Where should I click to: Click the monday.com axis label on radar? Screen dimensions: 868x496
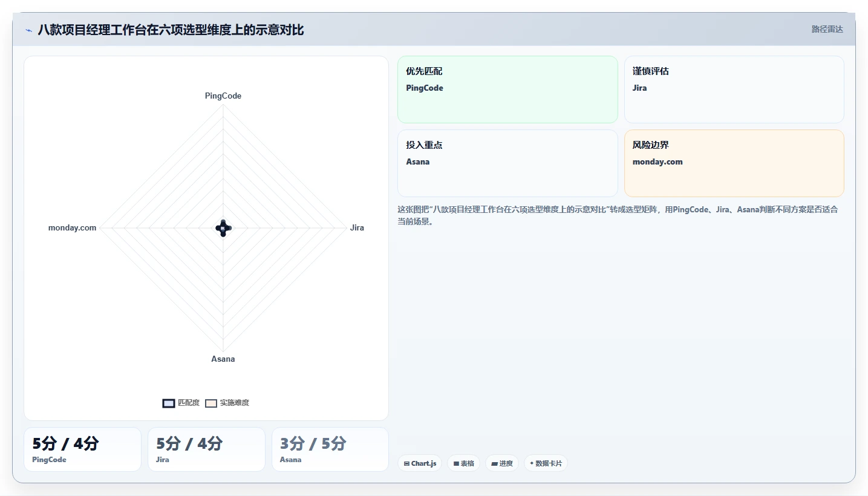click(72, 227)
